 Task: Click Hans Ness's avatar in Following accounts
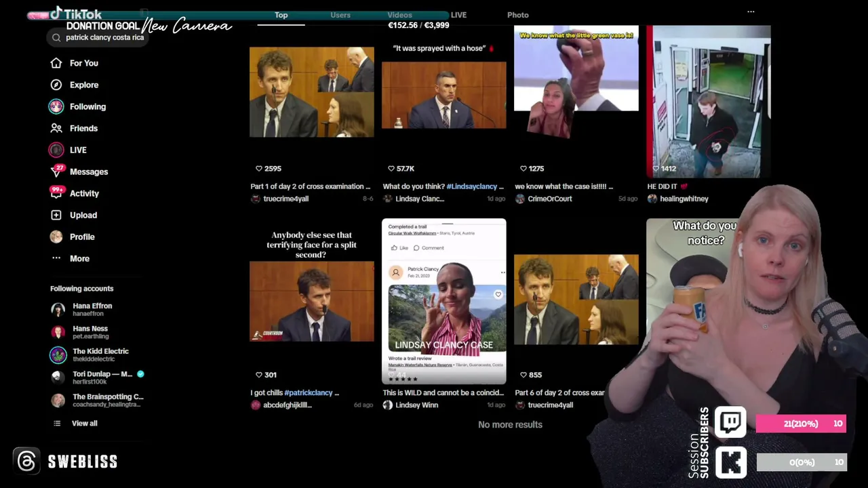(58, 332)
